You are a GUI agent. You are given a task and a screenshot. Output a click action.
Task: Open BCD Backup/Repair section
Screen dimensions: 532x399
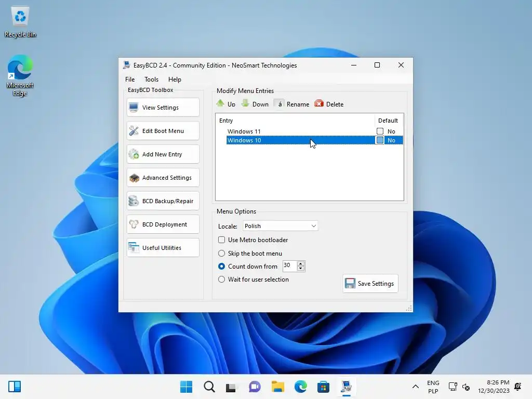[x=163, y=201]
